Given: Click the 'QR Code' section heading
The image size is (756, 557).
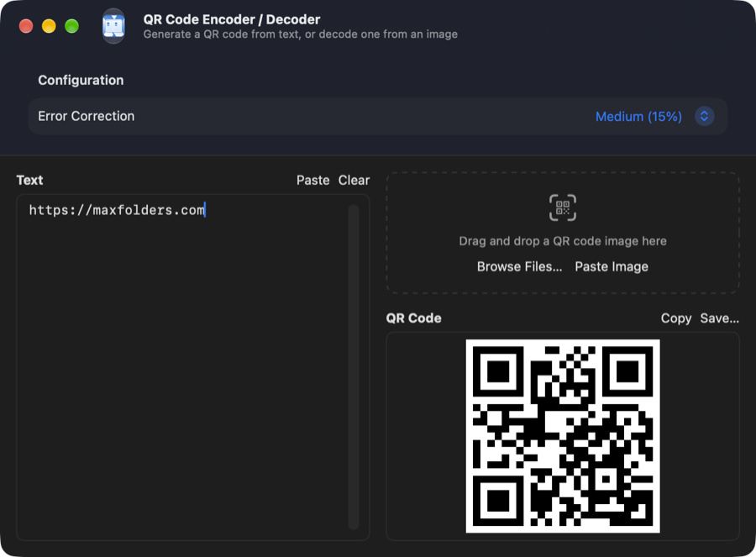Looking at the screenshot, I should pos(413,318).
